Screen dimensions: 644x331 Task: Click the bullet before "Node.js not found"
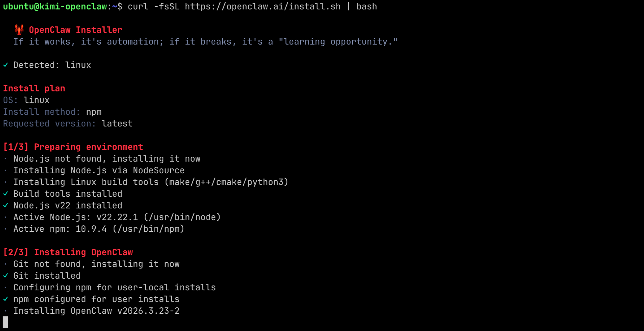pyautogui.click(x=6, y=159)
